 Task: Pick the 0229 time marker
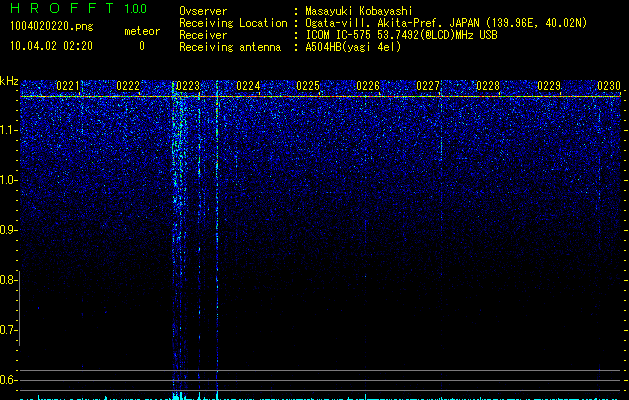point(548,86)
